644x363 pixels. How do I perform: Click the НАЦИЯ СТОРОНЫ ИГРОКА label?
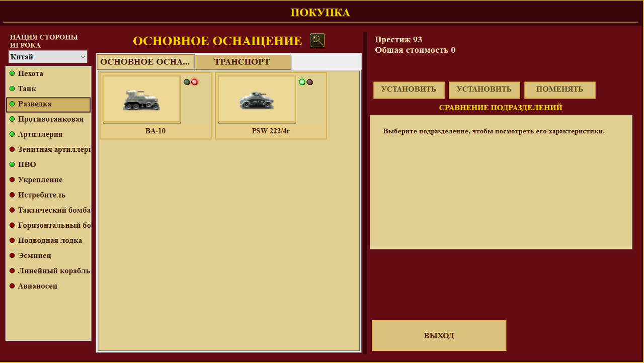tap(44, 41)
